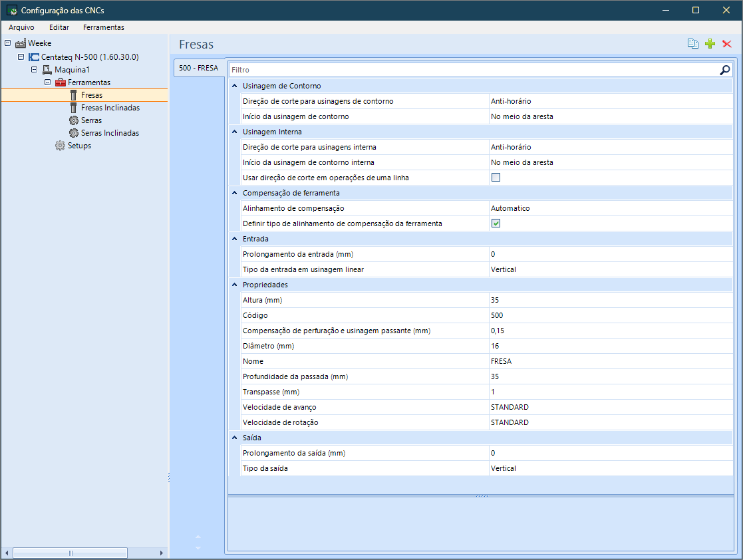This screenshot has width=743, height=560.
Task: Click the red Ferramentas toolbox icon
Action: coord(60,82)
